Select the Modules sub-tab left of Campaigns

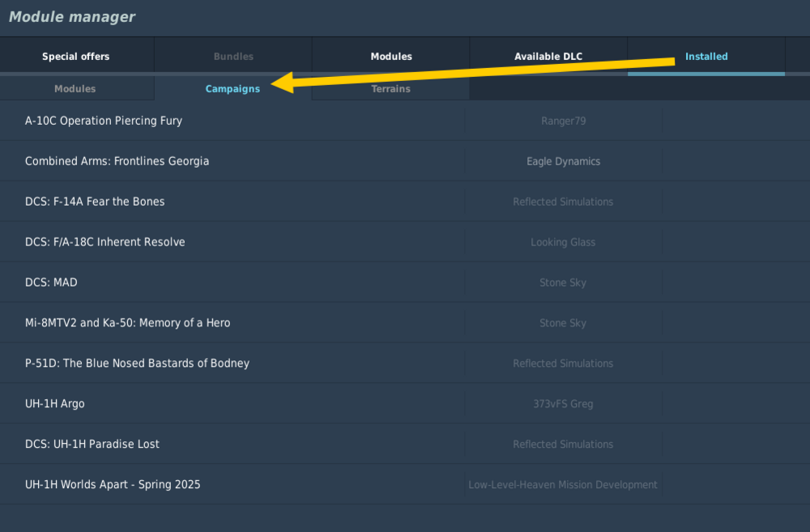(75, 89)
